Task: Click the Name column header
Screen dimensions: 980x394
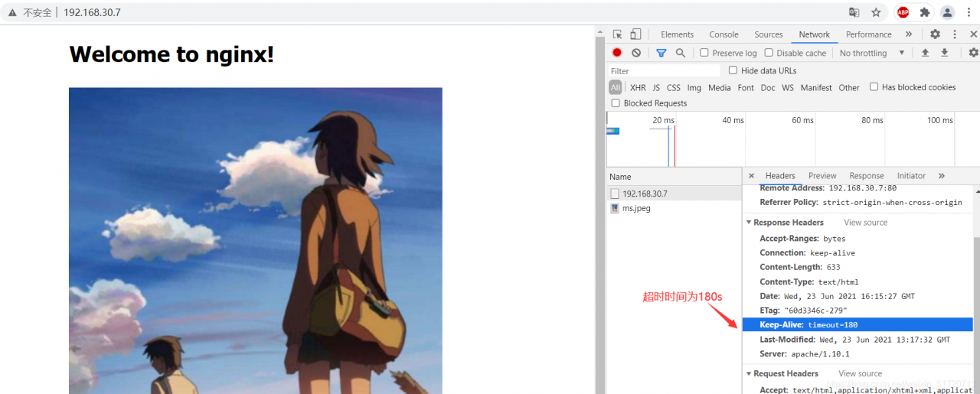Action: coord(675,177)
